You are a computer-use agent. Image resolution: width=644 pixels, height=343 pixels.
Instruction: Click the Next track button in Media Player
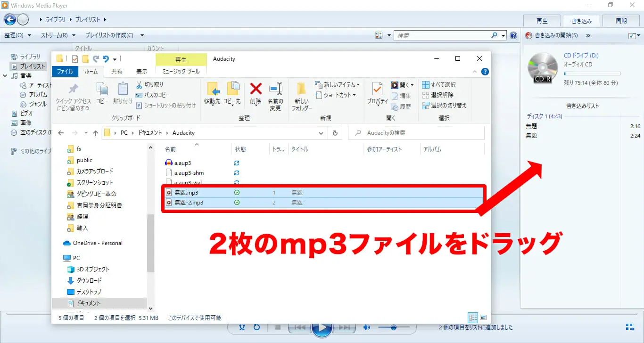point(344,327)
